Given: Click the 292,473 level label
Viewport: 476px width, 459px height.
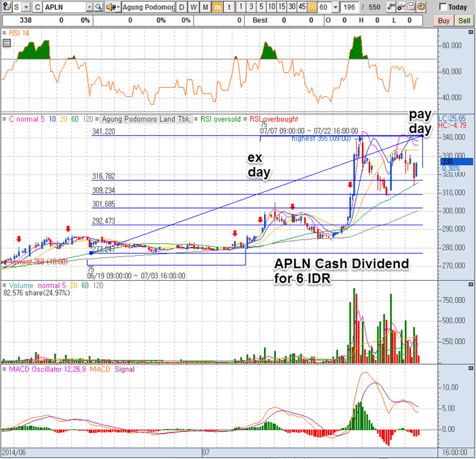Looking at the screenshot, I should click(103, 221).
